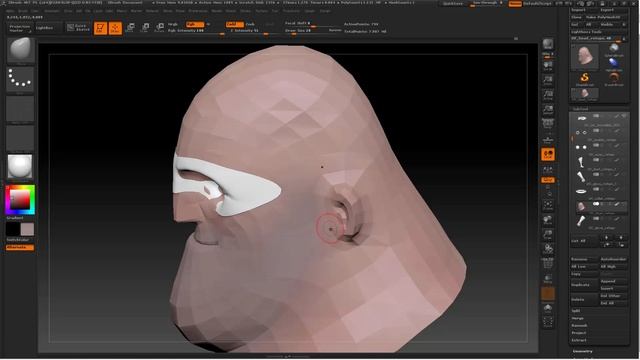Click the Zoom document icon in right shelf

548,80
